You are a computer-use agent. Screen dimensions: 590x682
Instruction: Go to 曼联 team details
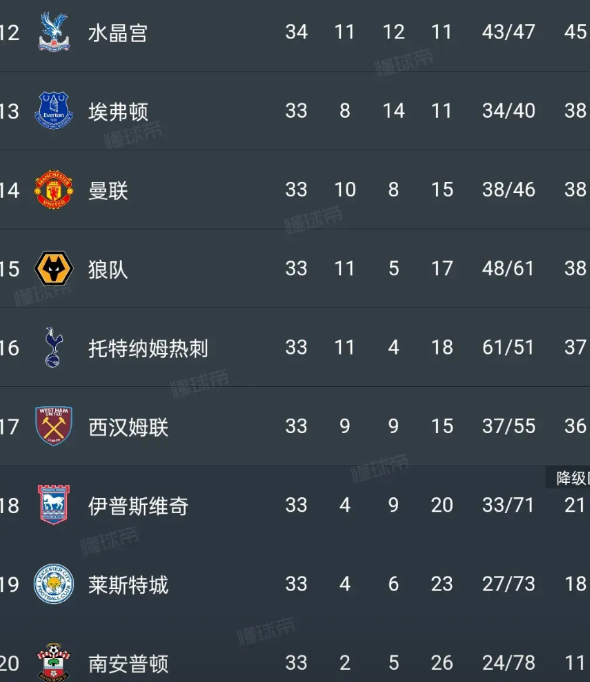(108, 191)
